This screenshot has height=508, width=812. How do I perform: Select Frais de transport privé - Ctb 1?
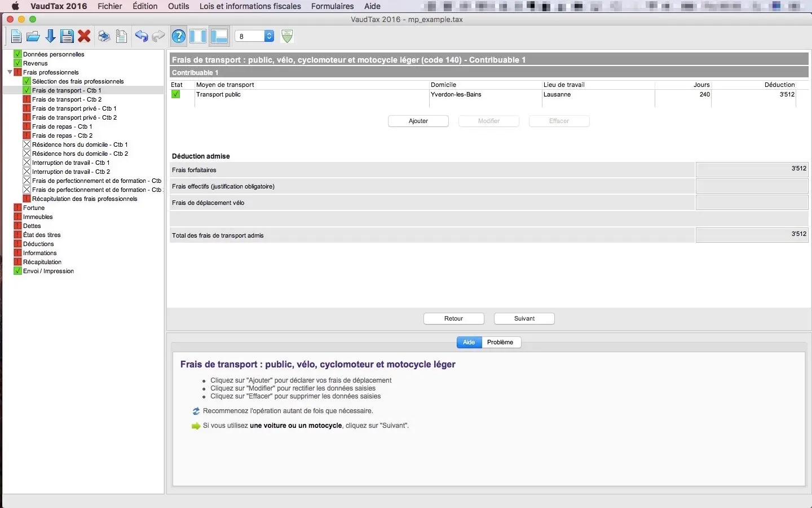pyautogui.click(x=74, y=108)
